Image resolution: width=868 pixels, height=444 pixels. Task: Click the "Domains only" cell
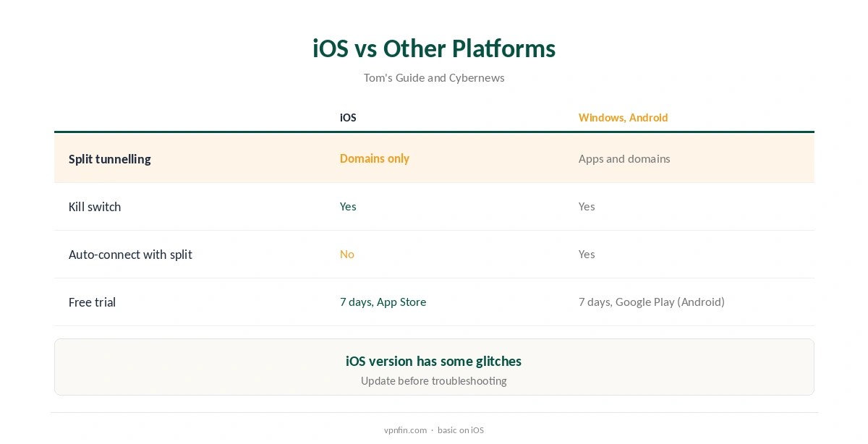click(x=375, y=158)
